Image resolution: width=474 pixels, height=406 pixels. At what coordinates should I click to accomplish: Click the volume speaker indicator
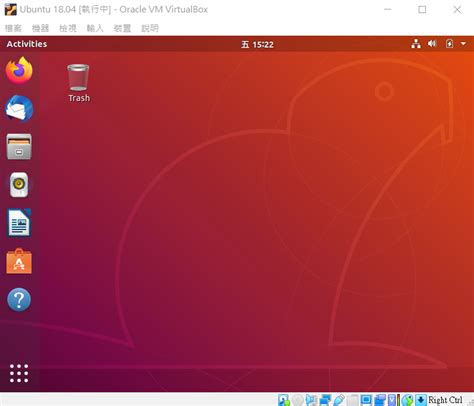432,44
